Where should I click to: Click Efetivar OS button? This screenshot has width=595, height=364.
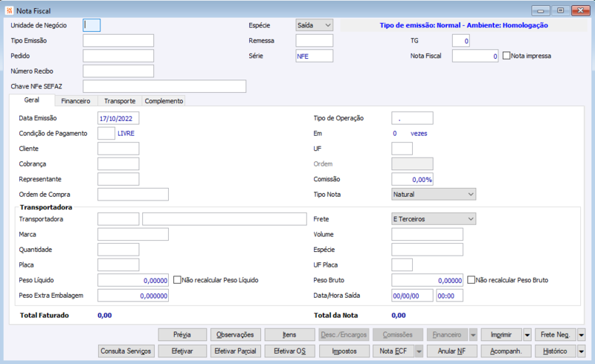click(x=289, y=351)
